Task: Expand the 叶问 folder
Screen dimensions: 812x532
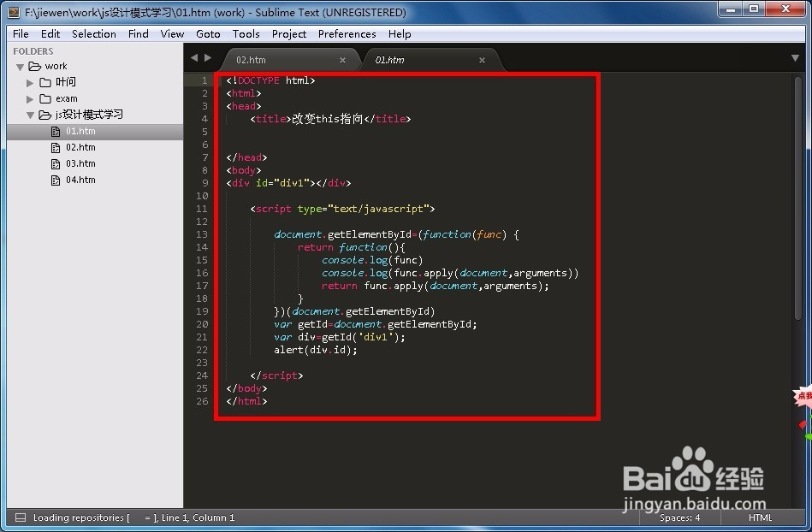Action: coord(31,82)
